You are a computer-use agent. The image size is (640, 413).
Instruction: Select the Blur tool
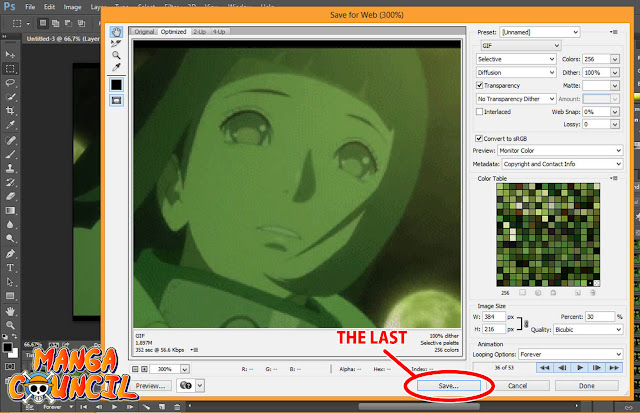10,224
